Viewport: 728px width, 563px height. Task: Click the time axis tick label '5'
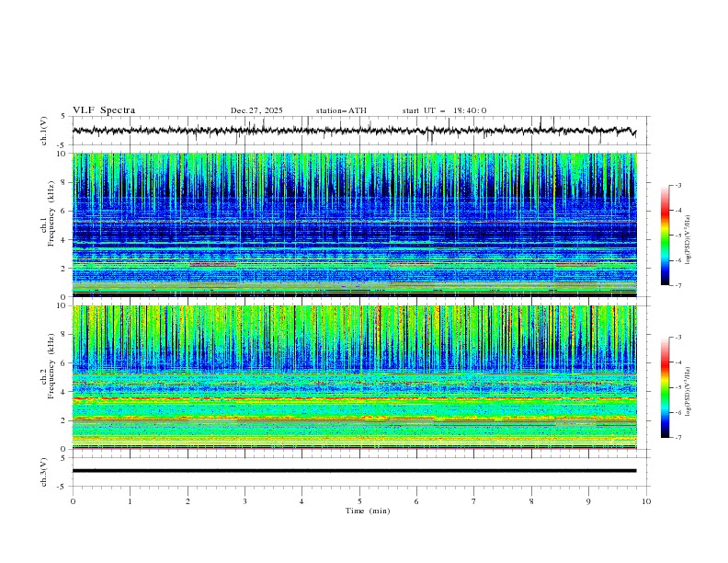359,501
